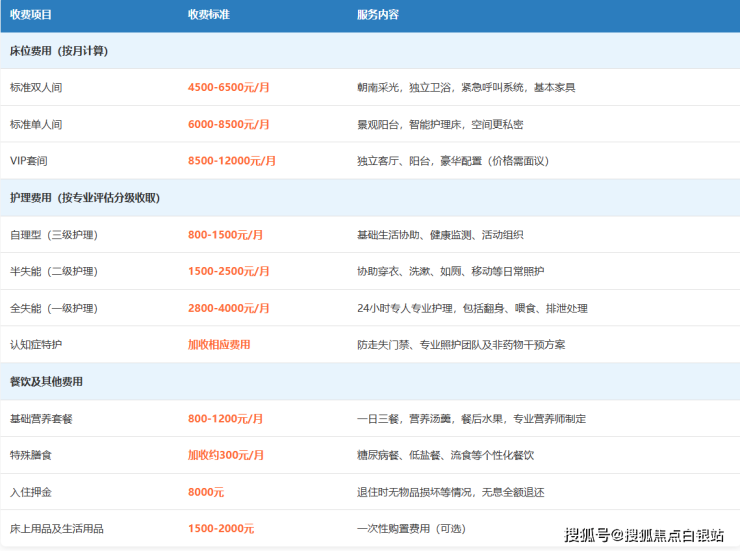Click the 加收相应费用 text for 认知症特护
740x551 pixels.
[x=219, y=344]
